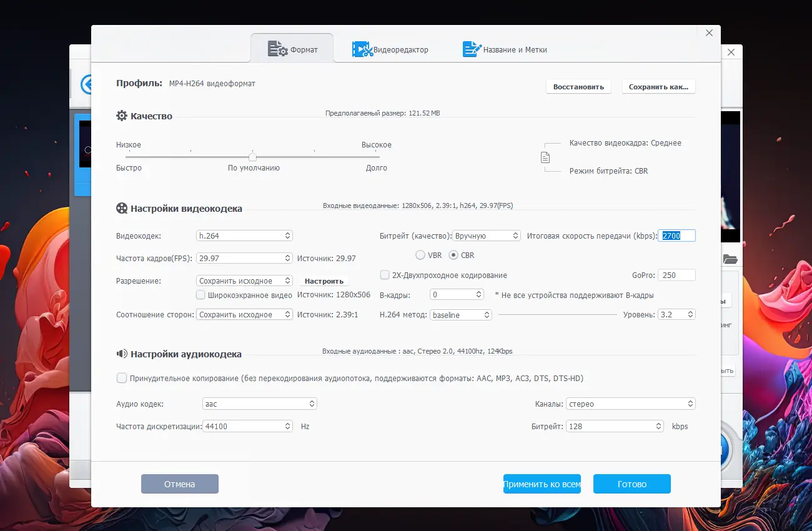Open the Аудио кодек aac dropdown
Screen dimensions: 812x531
[x=260, y=404]
